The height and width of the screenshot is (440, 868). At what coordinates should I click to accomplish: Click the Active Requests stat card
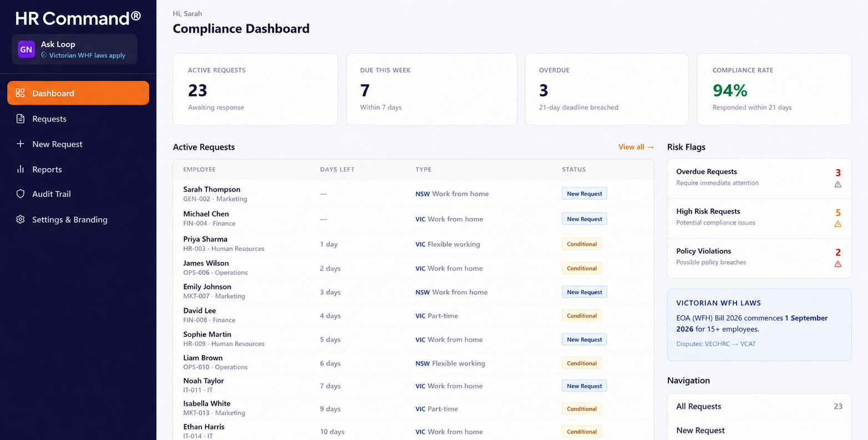tap(255, 89)
